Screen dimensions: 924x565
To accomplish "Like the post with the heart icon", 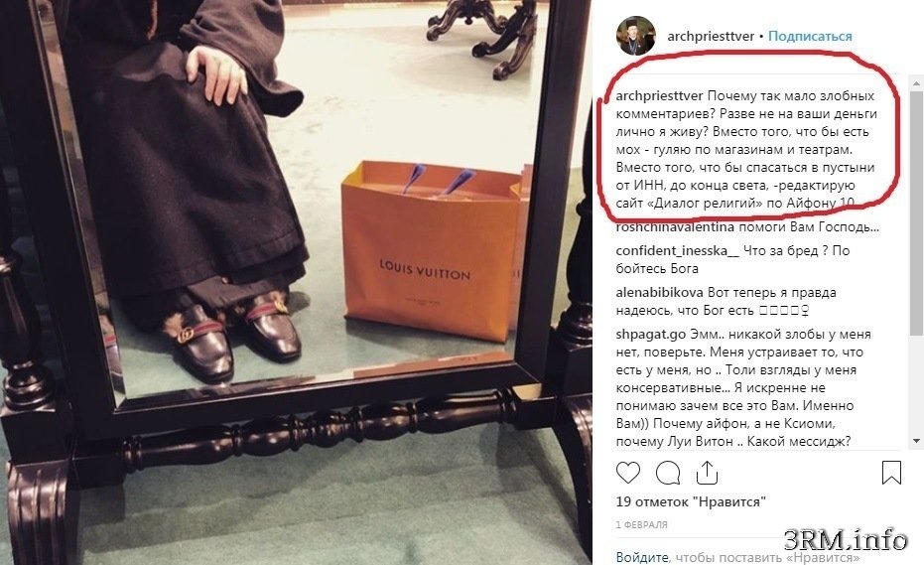I will (x=627, y=473).
